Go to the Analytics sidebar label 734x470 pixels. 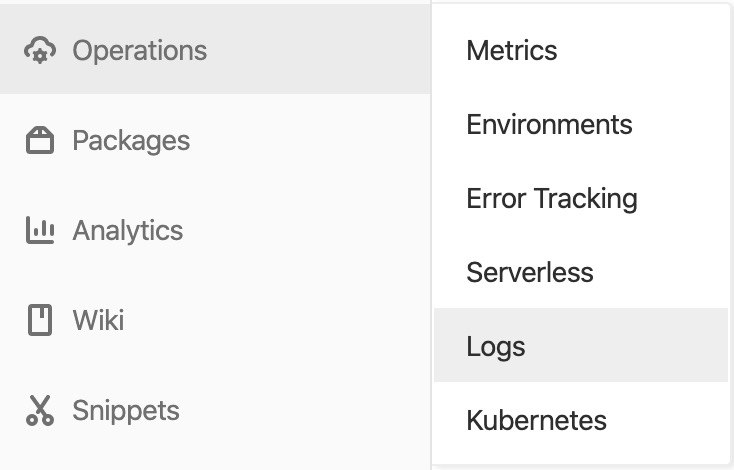[x=128, y=231]
